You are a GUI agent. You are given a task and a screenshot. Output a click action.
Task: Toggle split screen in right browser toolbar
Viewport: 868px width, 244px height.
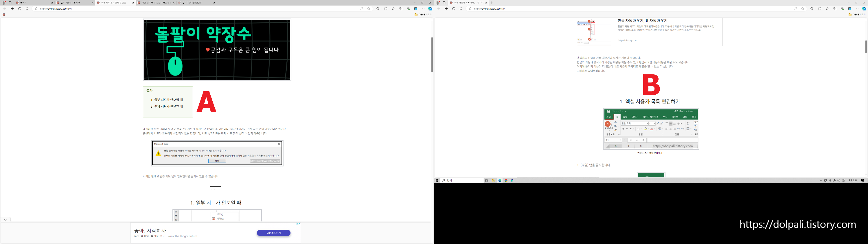(820, 9)
